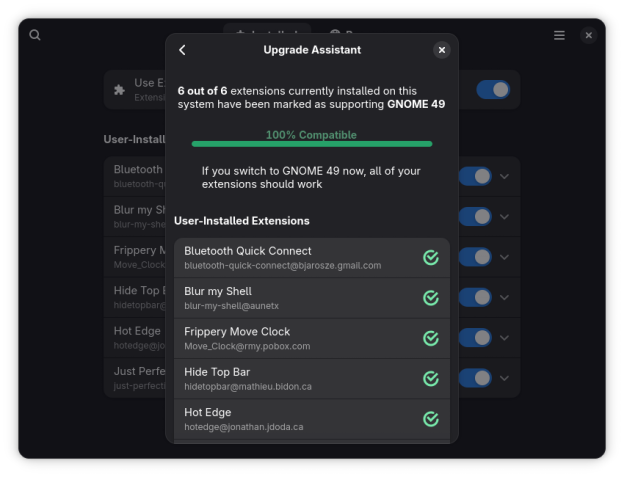Click Bluetooth Quick Connect compatibility checkmark

coord(431,258)
